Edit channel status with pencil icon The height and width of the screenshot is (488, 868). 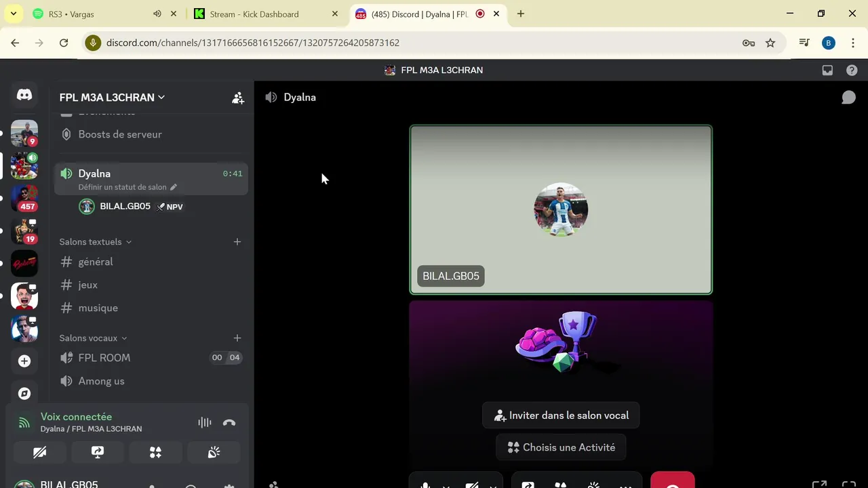[x=174, y=187]
